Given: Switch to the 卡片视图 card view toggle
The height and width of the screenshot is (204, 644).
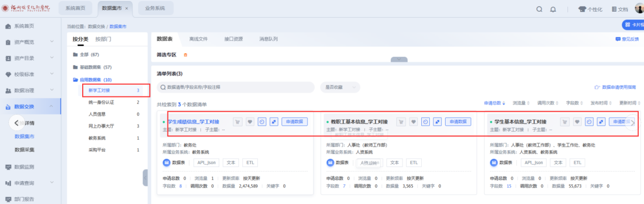Looking at the screenshot, I should 633,25.
